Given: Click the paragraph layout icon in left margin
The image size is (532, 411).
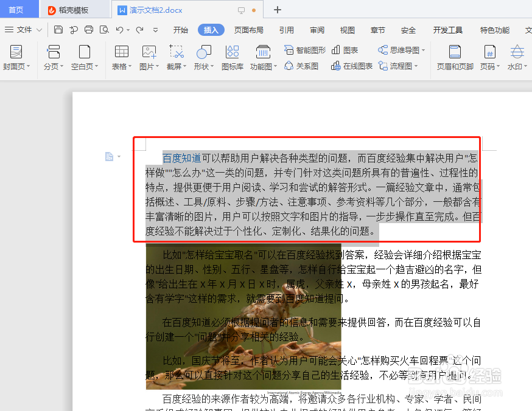Looking at the screenshot, I should (x=109, y=156).
